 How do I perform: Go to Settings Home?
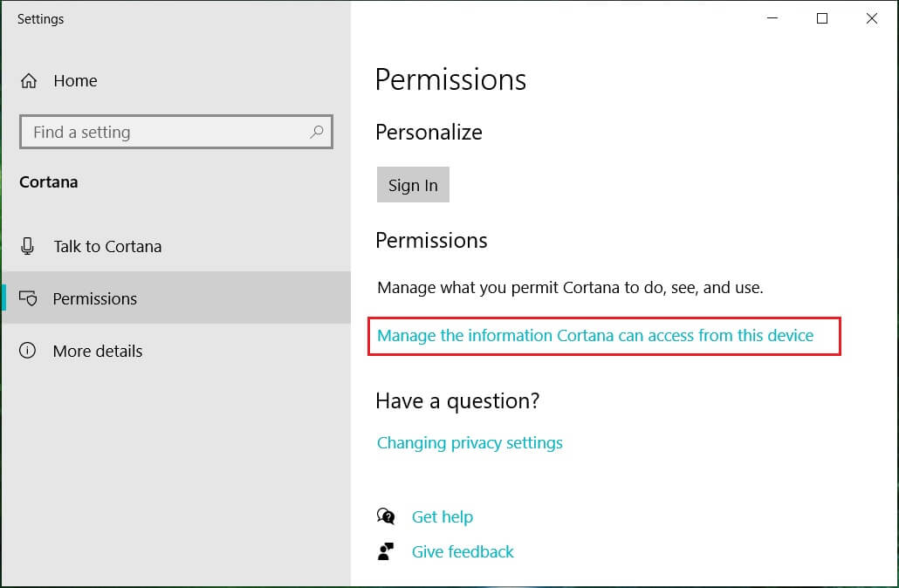click(x=75, y=81)
